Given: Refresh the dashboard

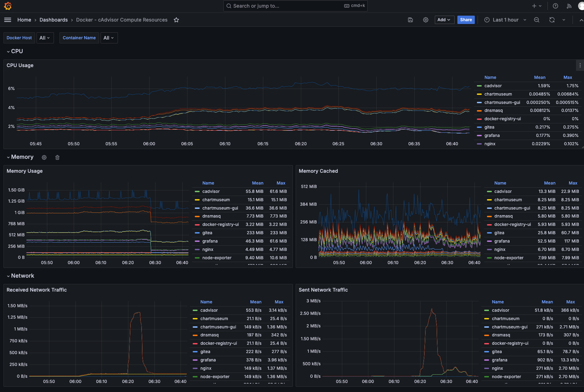Looking at the screenshot, I should tap(552, 20).
